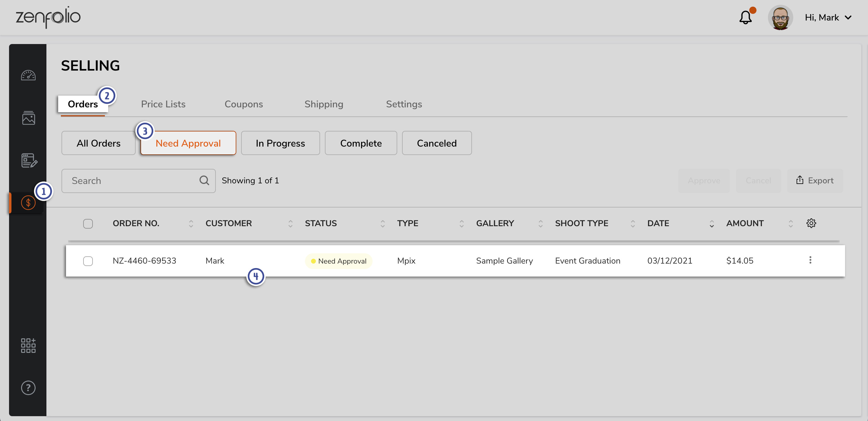
Task: Click customer name Mark in row
Action: pos(215,261)
